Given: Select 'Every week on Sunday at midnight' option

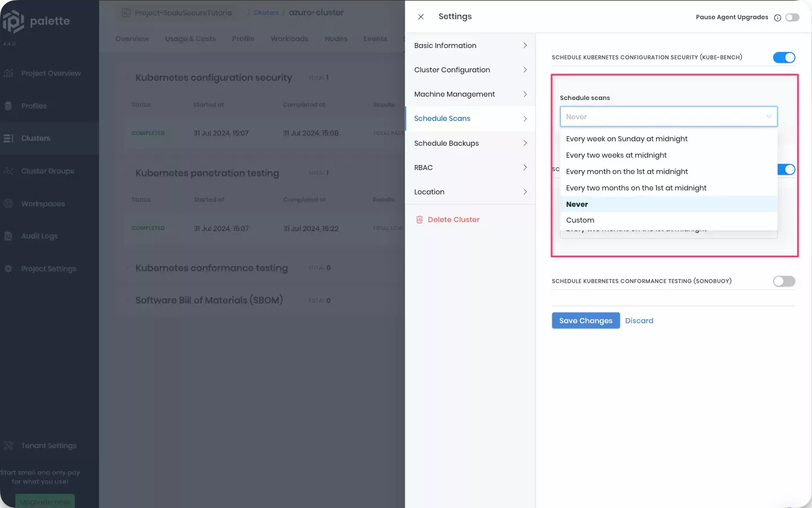Looking at the screenshot, I should click(627, 139).
